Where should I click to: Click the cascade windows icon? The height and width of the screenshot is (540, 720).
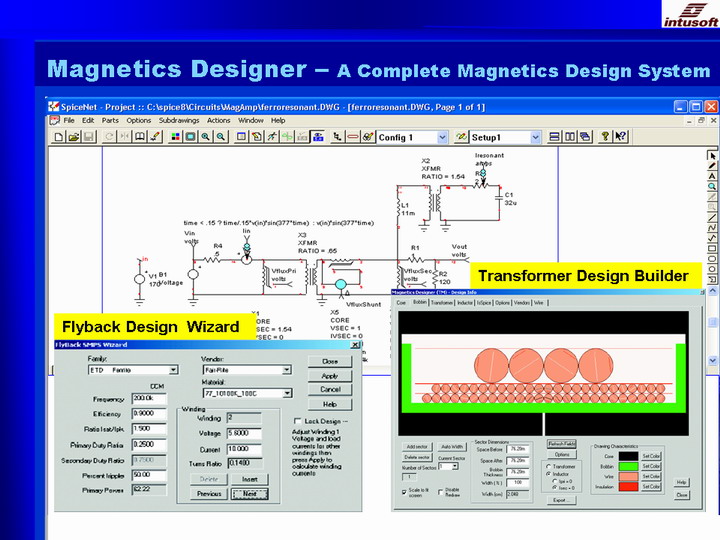click(x=585, y=137)
